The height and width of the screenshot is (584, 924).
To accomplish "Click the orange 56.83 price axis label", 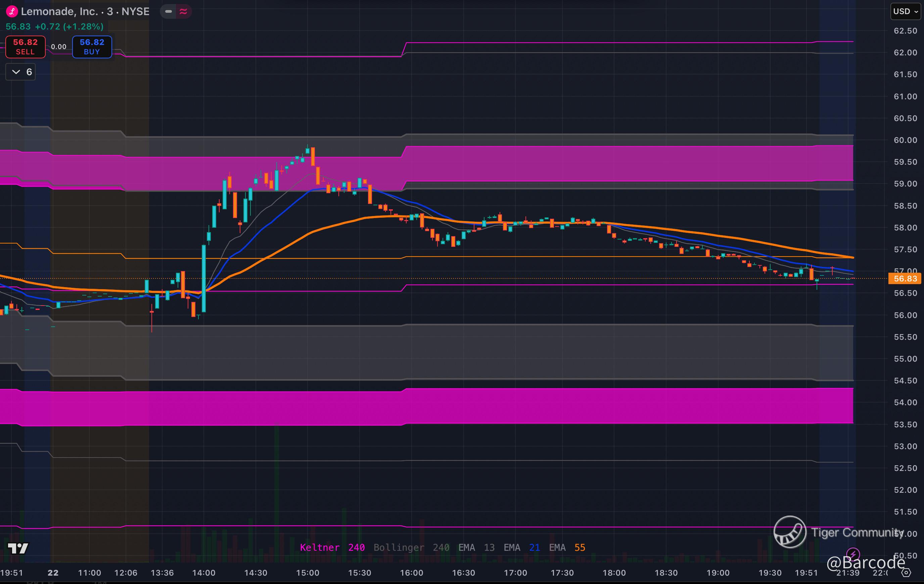I will [905, 278].
